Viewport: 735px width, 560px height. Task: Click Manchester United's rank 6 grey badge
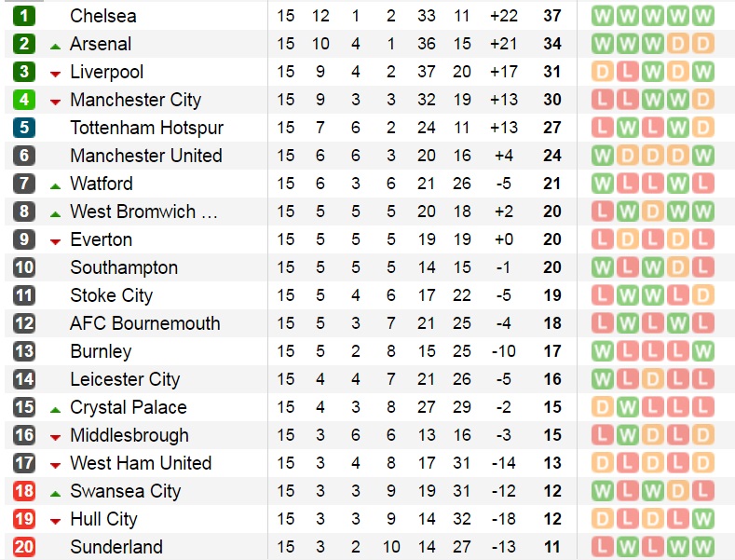click(x=24, y=156)
